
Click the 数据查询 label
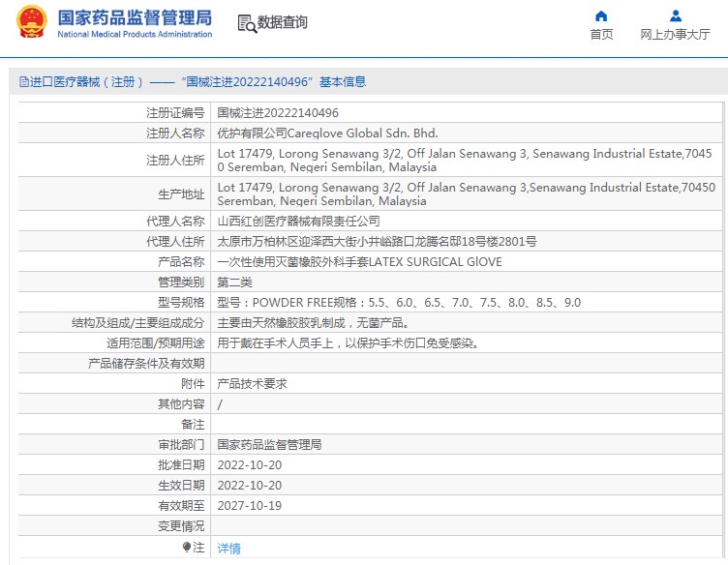[x=283, y=22]
